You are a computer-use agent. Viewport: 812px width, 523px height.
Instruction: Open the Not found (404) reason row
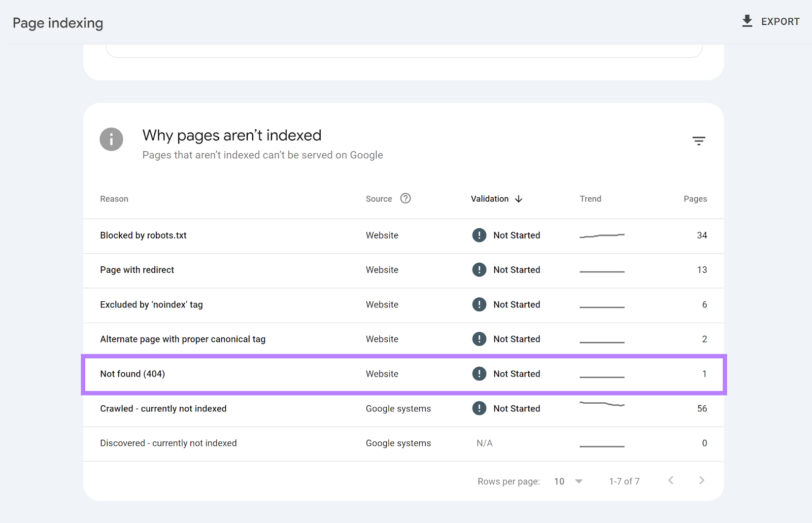pos(132,373)
